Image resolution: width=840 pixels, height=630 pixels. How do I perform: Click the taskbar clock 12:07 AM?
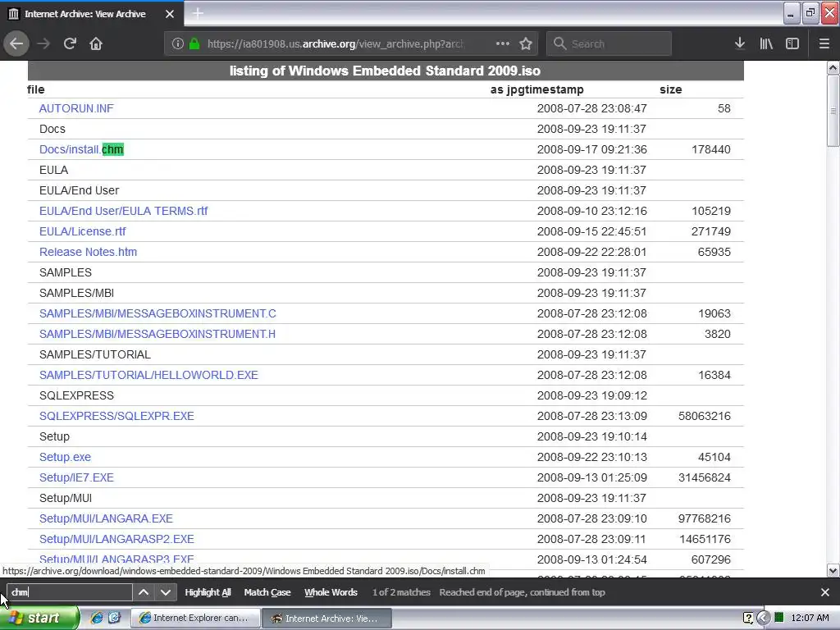pyautogui.click(x=810, y=618)
